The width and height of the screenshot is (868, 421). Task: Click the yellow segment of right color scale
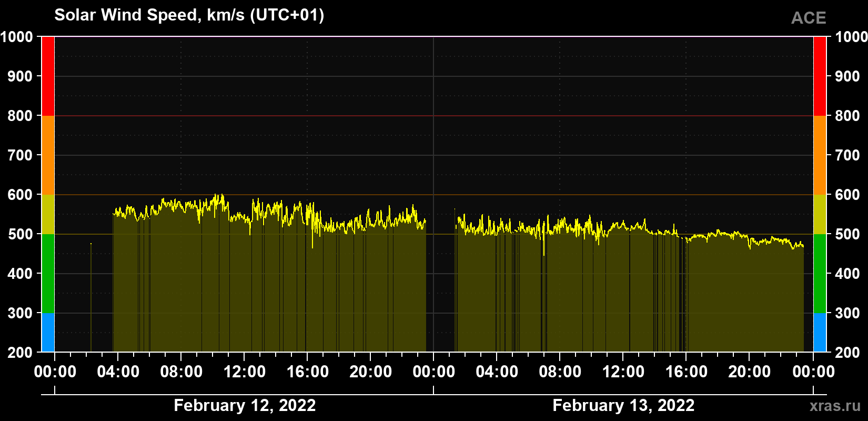point(820,214)
